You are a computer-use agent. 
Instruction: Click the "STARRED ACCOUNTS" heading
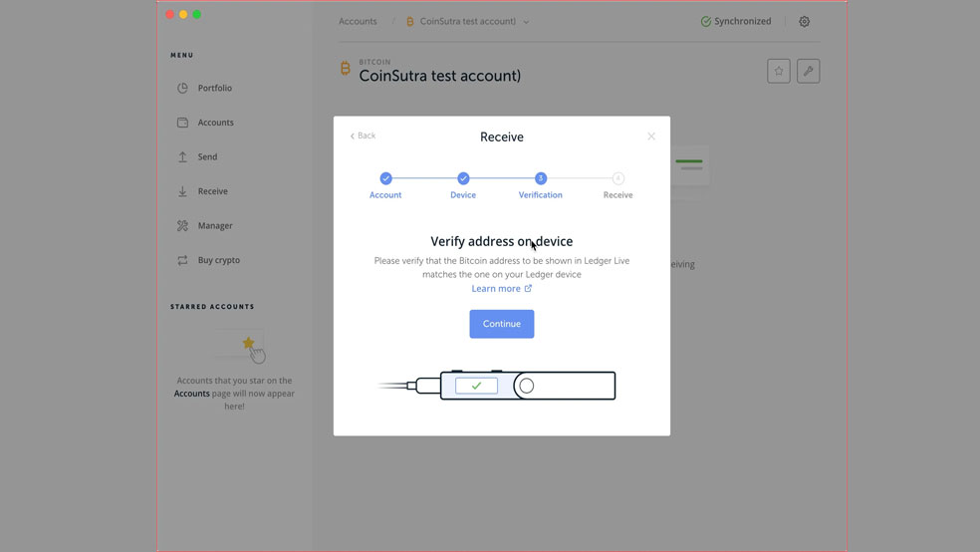point(212,307)
